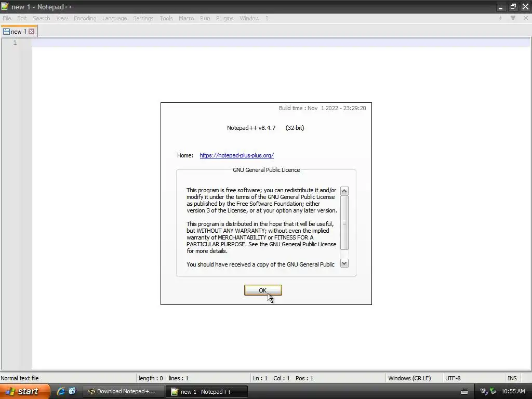Open the Run menu
The height and width of the screenshot is (399, 532).
(205, 18)
